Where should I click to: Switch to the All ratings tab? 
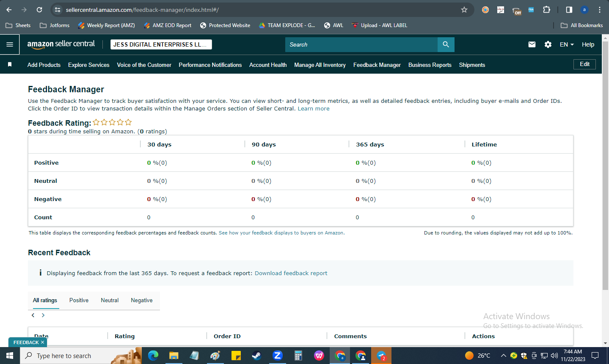pyautogui.click(x=45, y=301)
